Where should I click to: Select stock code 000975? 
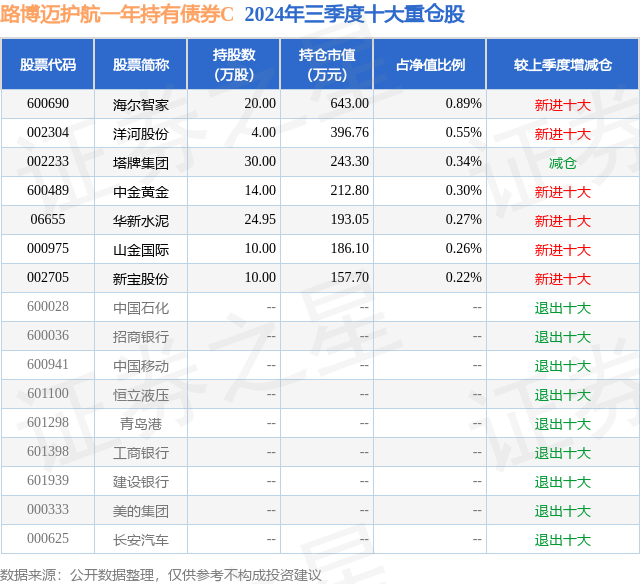(x=48, y=249)
